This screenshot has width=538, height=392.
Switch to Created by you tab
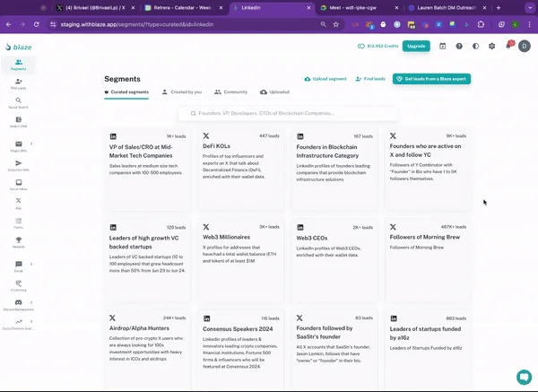click(x=182, y=92)
